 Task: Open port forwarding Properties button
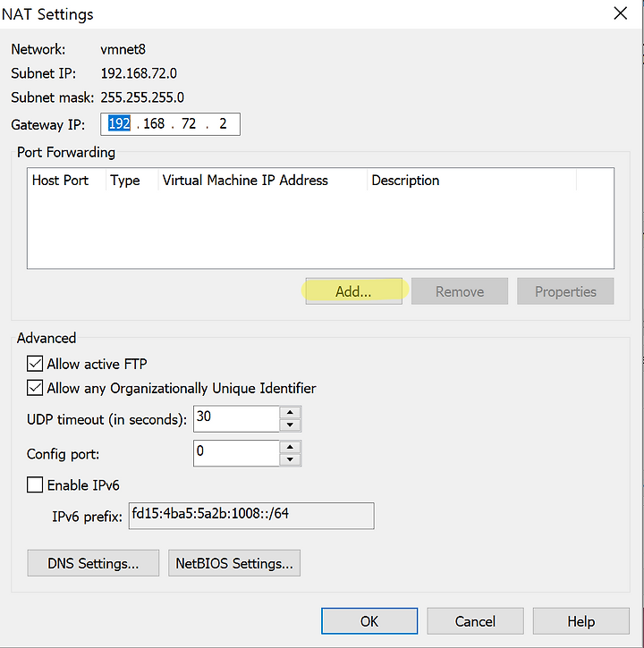(565, 291)
